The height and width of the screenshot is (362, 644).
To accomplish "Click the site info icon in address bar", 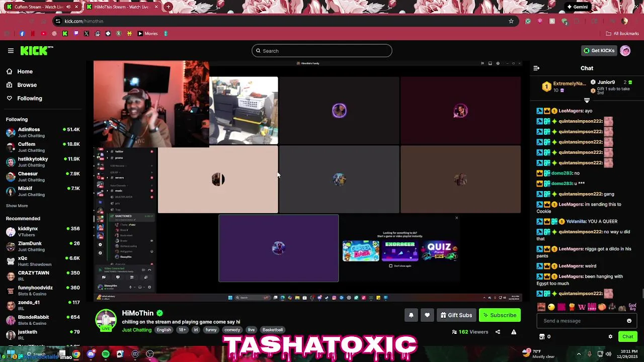I will point(58,21).
